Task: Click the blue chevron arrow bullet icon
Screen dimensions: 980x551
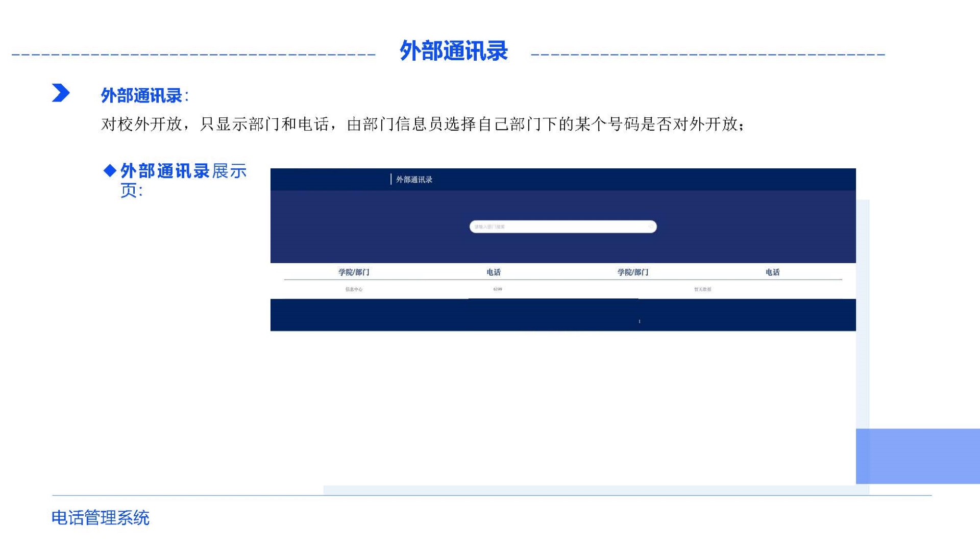Action: pyautogui.click(x=60, y=93)
